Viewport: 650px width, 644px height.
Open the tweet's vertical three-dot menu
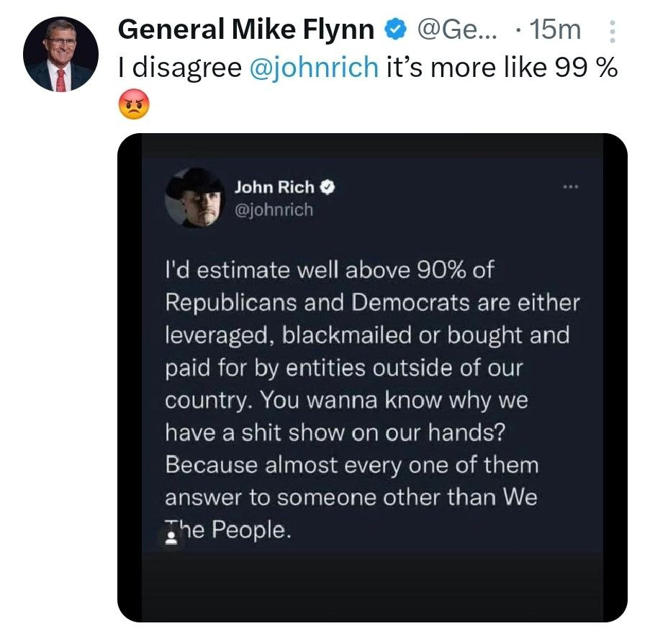pos(611,31)
